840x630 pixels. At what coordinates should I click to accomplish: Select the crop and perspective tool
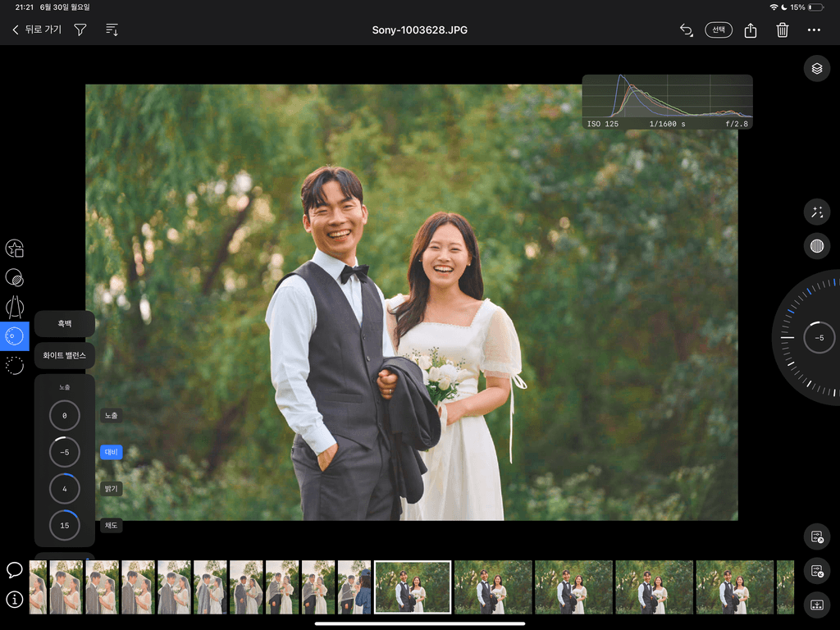click(x=15, y=307)
